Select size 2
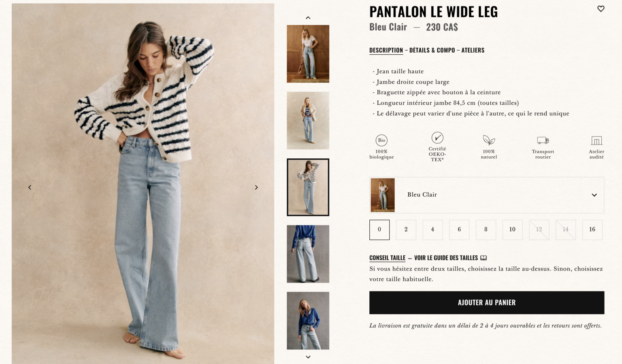Screen dimensions: 622x364 tap(406, 230)
